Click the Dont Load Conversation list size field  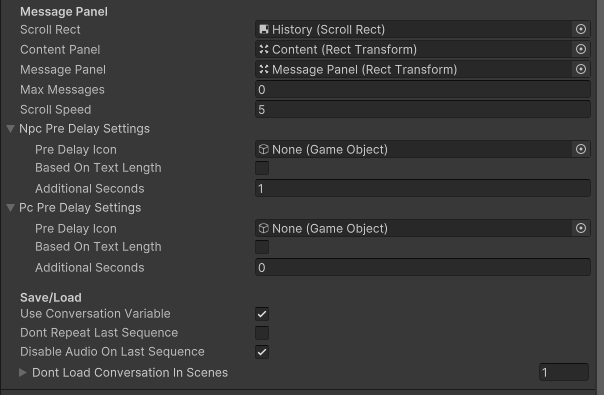click(x=564, y=372)
